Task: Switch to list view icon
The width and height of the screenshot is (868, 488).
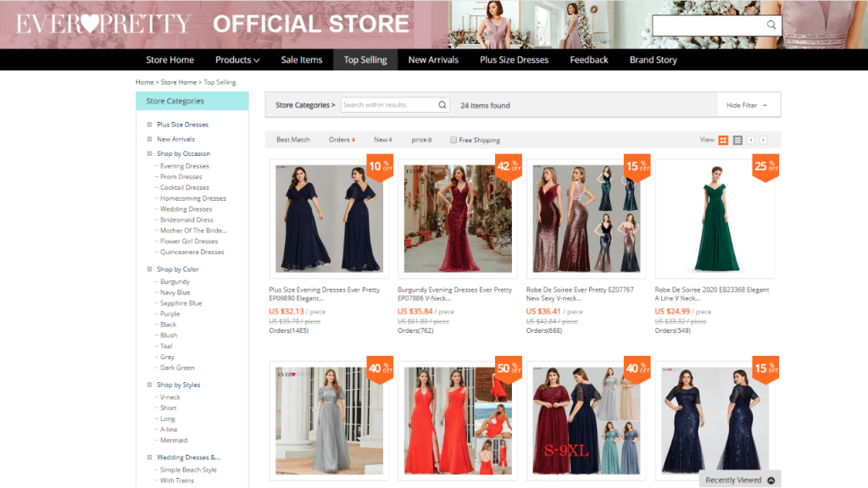Action: click(x=737, y=141)
